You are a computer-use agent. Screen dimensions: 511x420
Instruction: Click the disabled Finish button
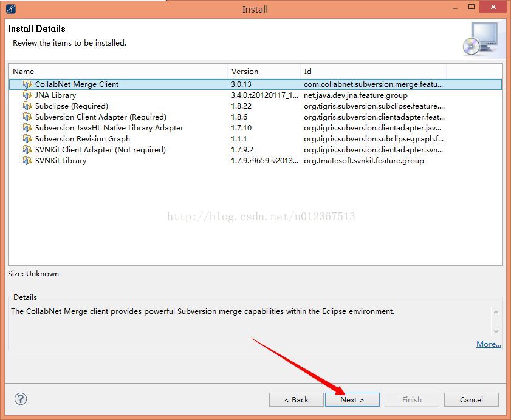tap(411, 399)
